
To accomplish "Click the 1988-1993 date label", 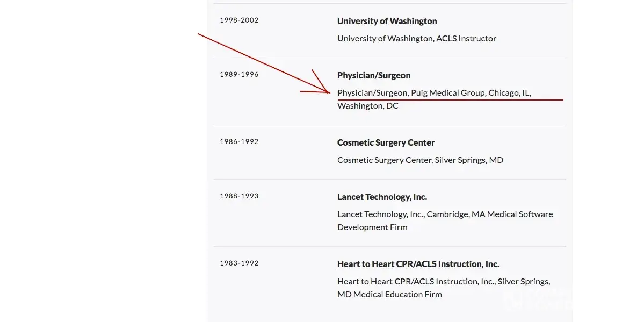I will (239, 196).
